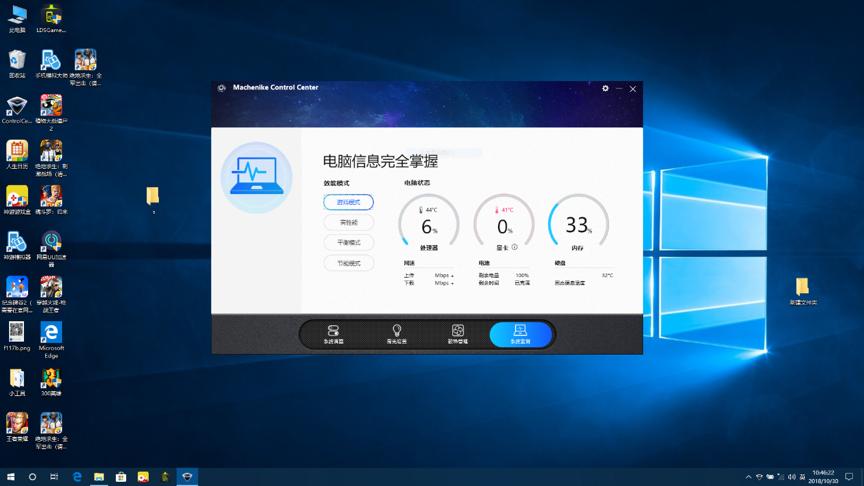Launch Edge from the taskbar
This screenshot has width=864, height=486.
[x=77, y=477]
